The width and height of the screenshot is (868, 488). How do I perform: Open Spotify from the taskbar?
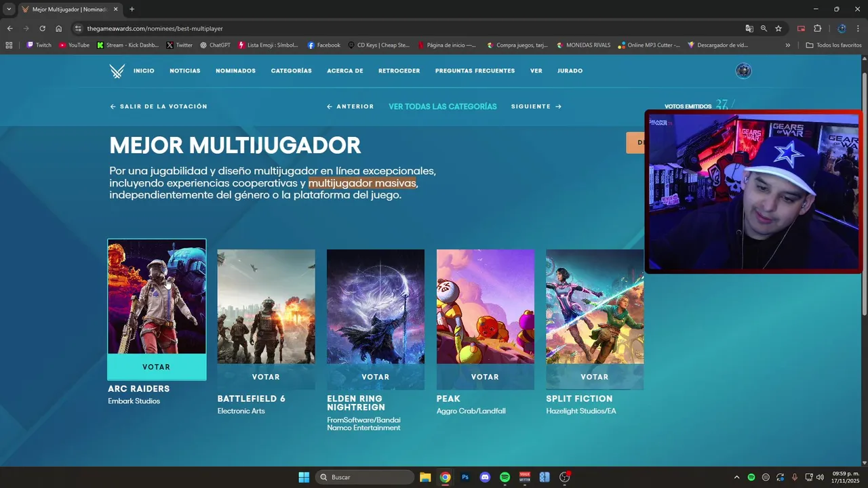pos(505,477)
